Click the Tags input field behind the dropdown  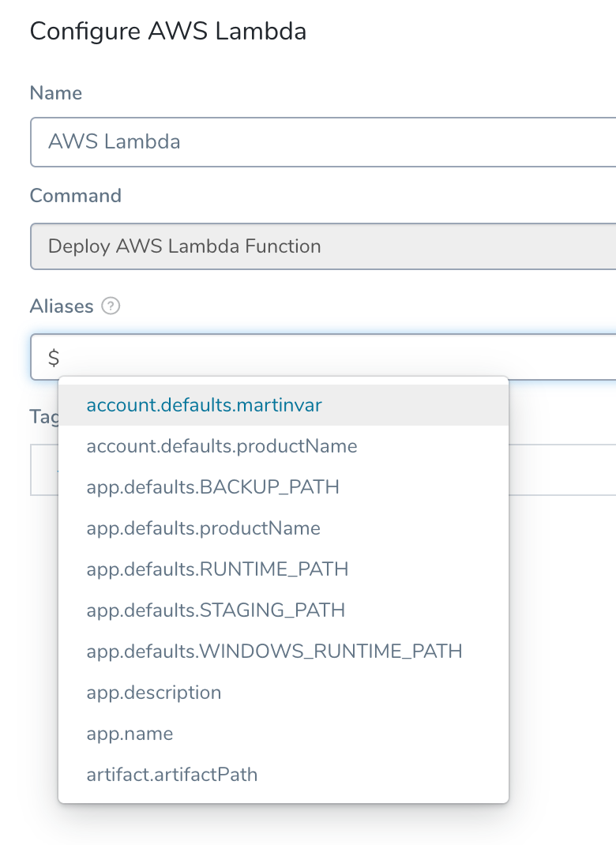[562, 470]
